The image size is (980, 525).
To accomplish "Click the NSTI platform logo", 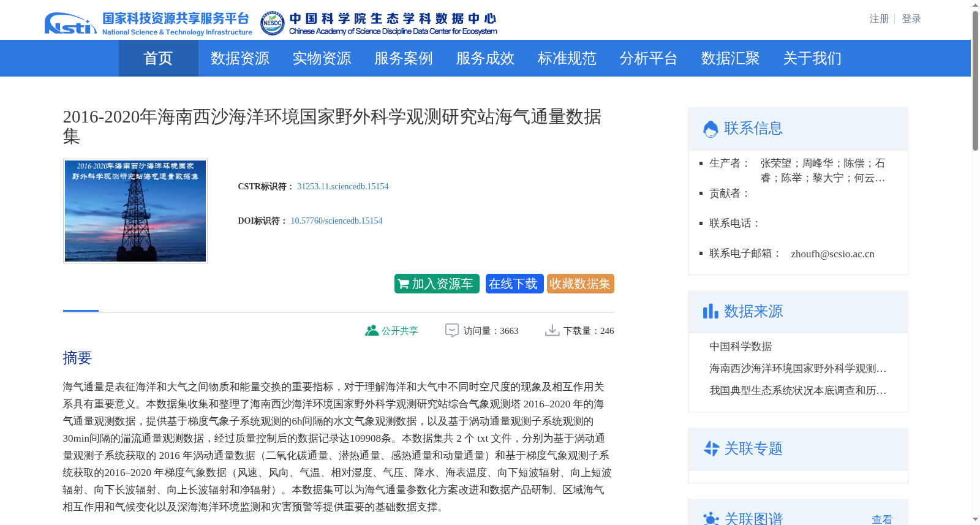I will click(148, 23).
